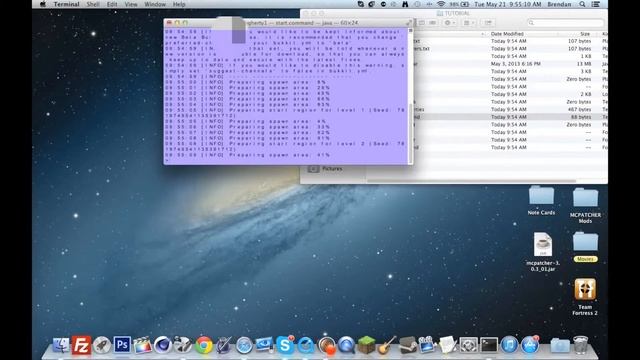Click Finder search field
Viewport: 640px width, 360px height.
[565, 23]
